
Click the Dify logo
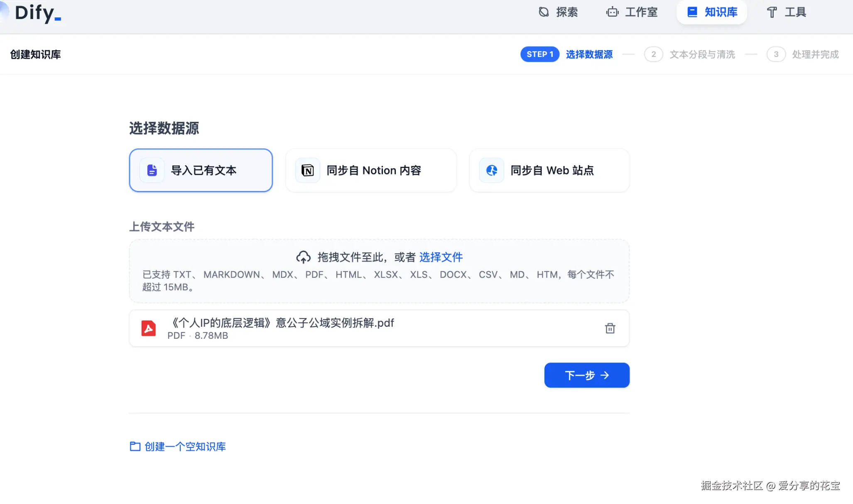(x=37, y=13)
